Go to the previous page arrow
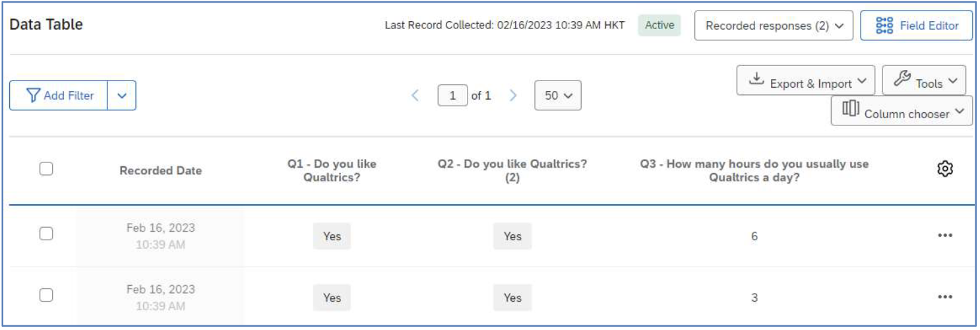The image size is (980, 330). [415, 95]
